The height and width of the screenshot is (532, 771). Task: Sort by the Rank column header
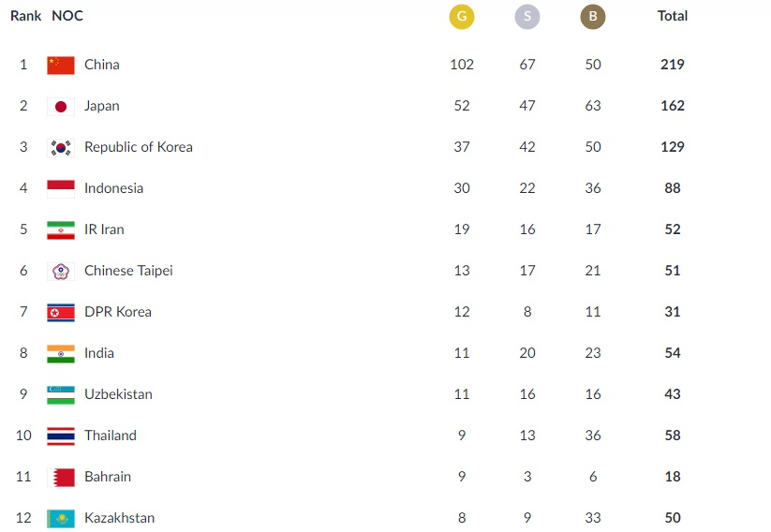[26, 16]
